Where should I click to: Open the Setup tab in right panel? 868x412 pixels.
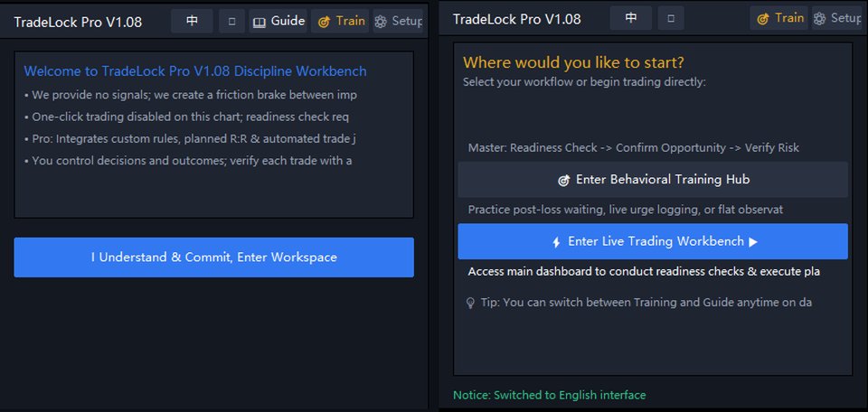click(x=837, y=18)
